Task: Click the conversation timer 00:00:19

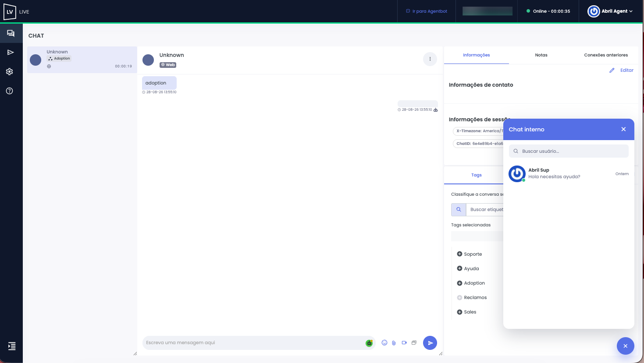Action: coord(124,67)
